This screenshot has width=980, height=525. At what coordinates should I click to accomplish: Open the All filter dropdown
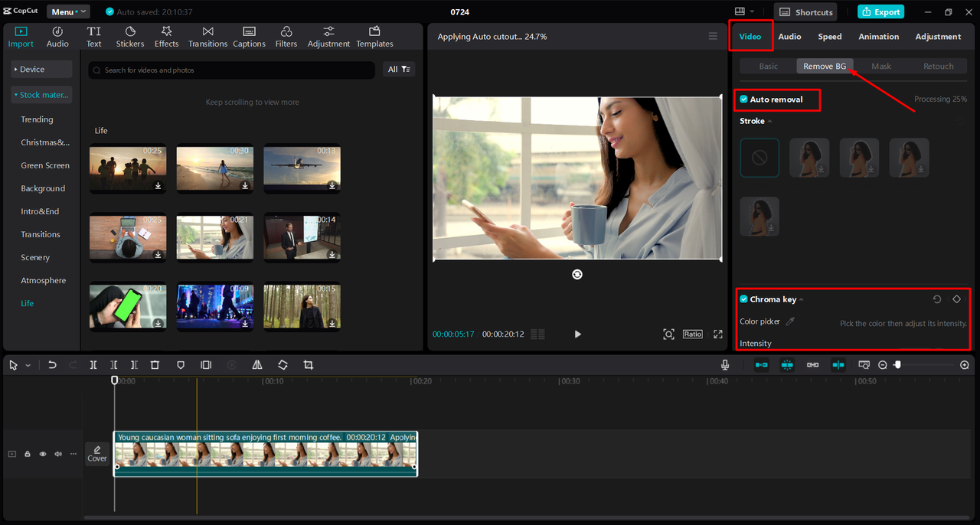(x=400, y=70)
